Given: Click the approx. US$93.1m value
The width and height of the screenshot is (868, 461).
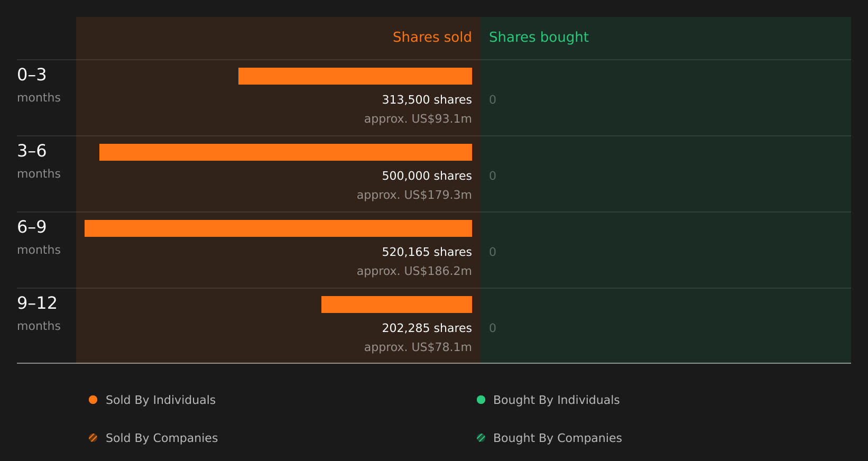Looking at the screenshot, I should click(418, 119).
